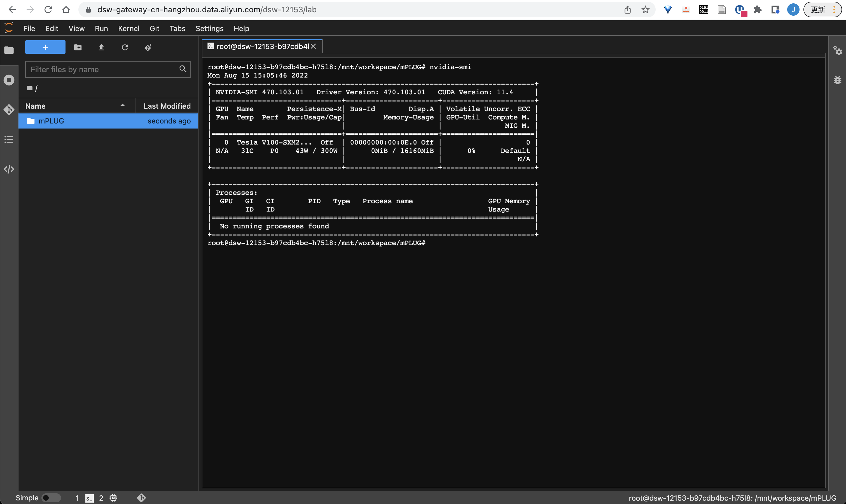Sort files by Name column
Image resolution: width=846 pixels, height=504 pixels.
click(77, 106)
